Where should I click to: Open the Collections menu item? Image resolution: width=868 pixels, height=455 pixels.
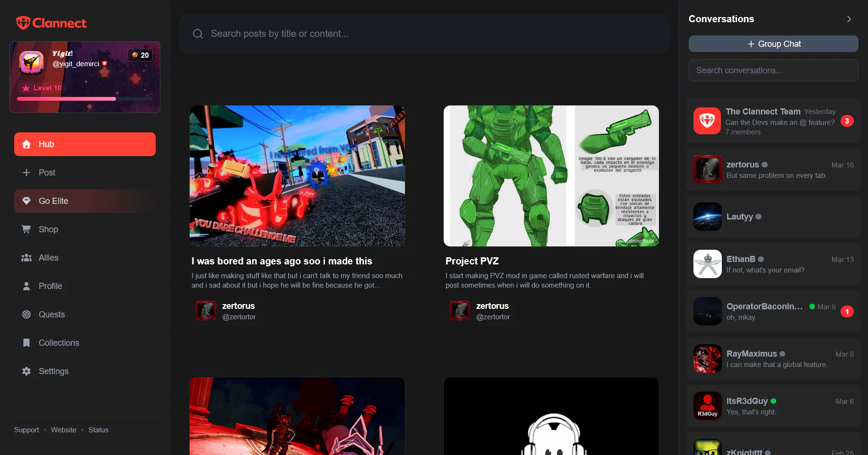[85, 343]
